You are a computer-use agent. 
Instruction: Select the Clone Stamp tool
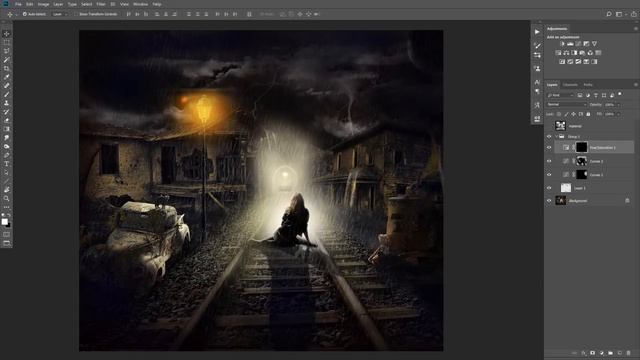tap(7, 103)
